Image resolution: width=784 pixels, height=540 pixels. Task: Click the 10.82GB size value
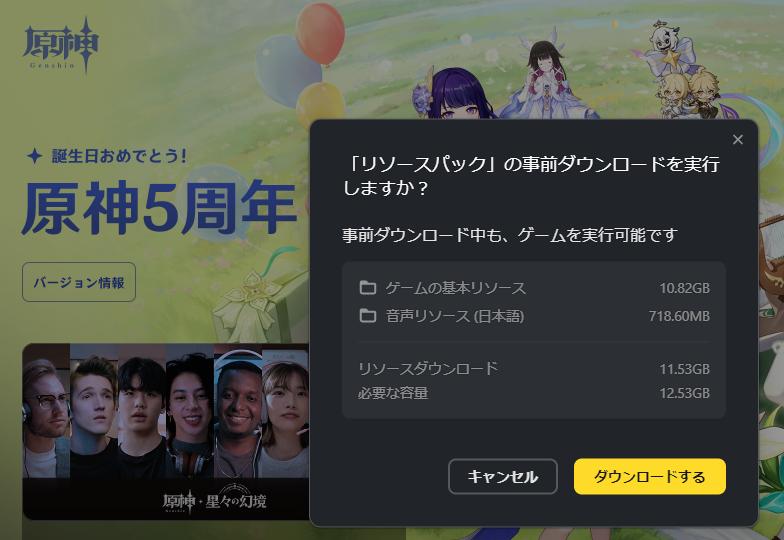pos(684,288)
